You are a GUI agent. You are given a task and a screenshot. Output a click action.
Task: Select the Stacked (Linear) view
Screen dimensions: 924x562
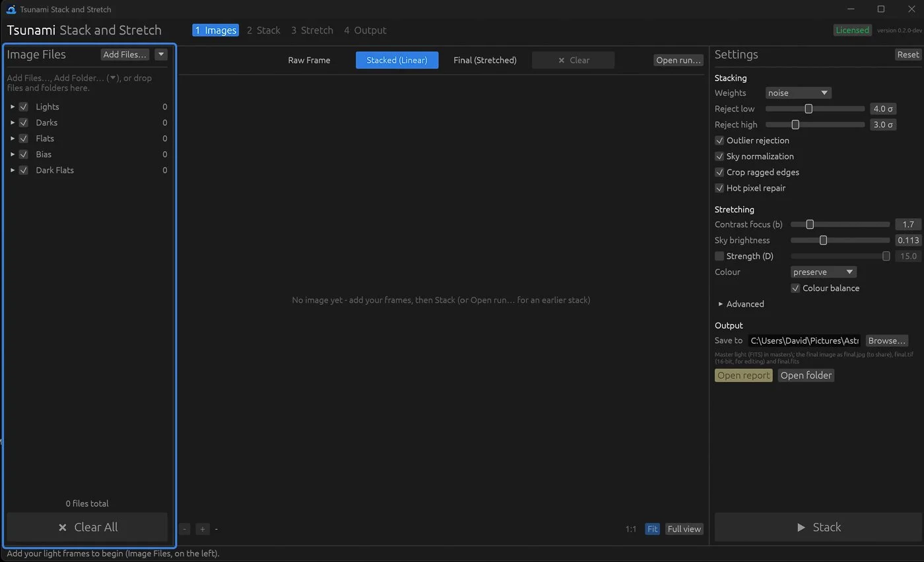397,60
